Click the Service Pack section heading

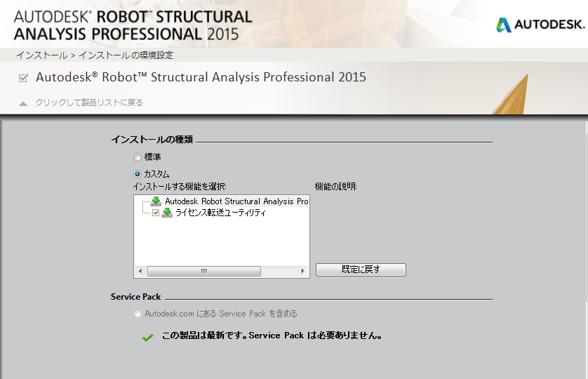point(135,297)
